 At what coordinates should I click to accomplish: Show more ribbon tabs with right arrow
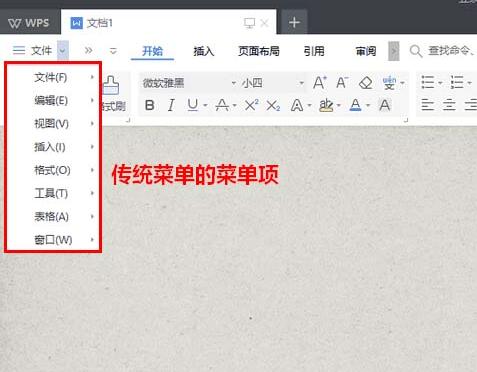(x=394, y=51)
